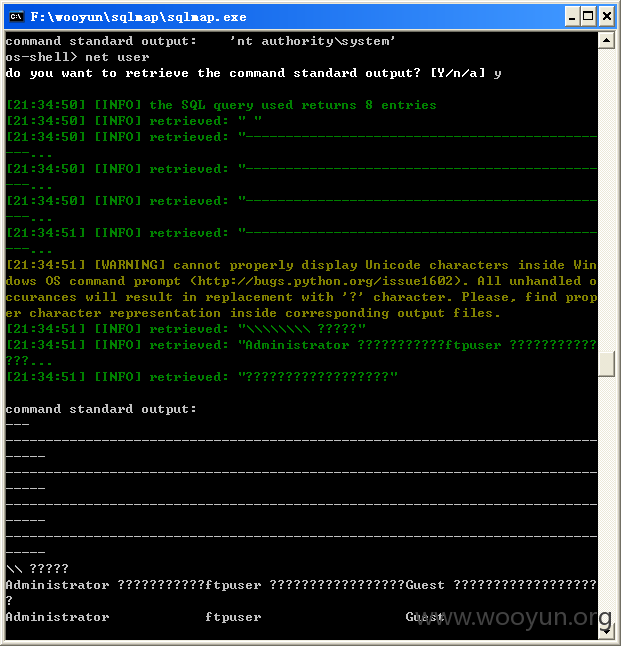The height and width of the screenshot is (646, 621).
Task: Click 'the SQL query used returns 8 entries'
Action: (x=293, y=105)
